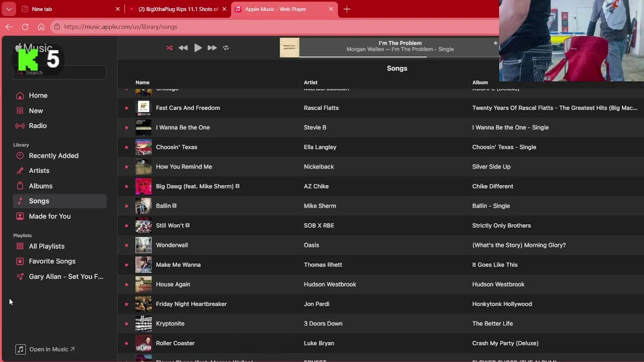This screenshot has height=362, width=644.
Task: Open Home in sidebar
Action: 59,96
